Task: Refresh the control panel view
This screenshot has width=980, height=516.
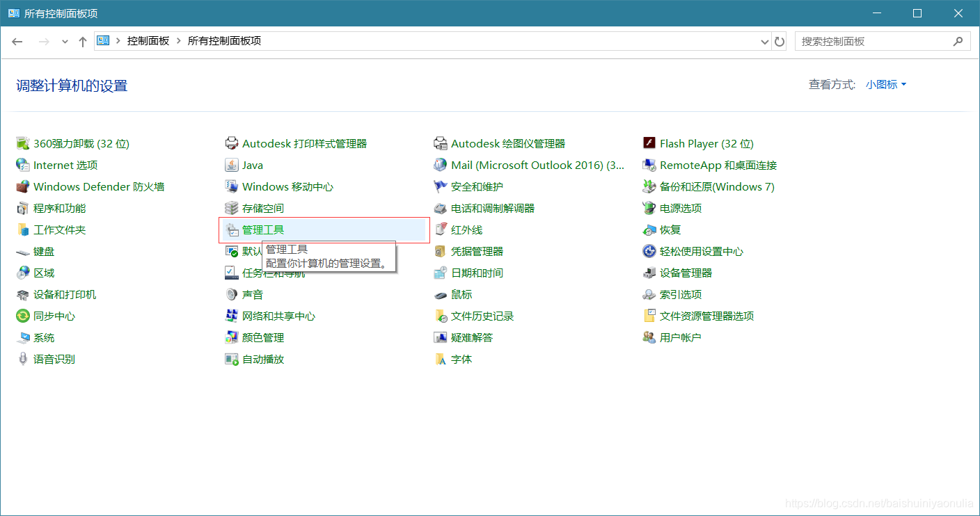Action: tap(780, 41)
